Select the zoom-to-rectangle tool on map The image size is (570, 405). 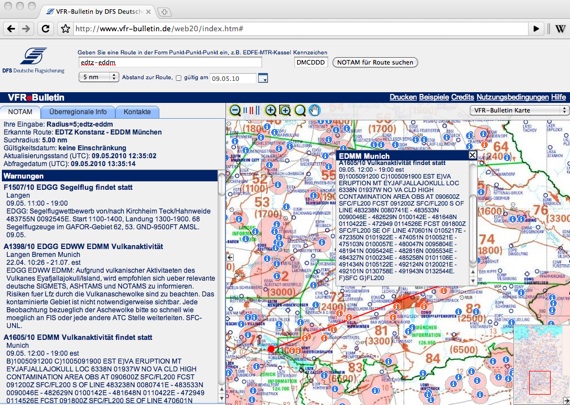point(285,110)
